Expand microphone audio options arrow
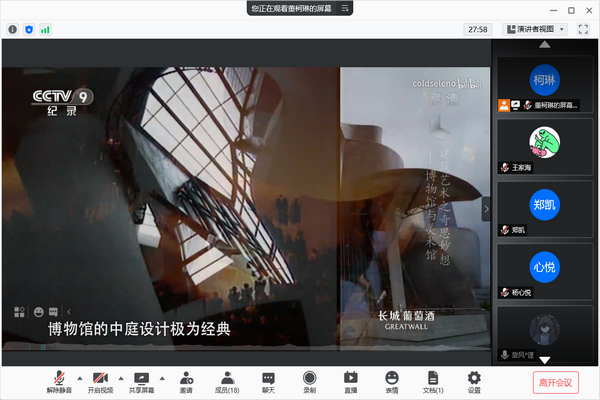The height and width of the screenshot is (400, 600). click(80, 379)
